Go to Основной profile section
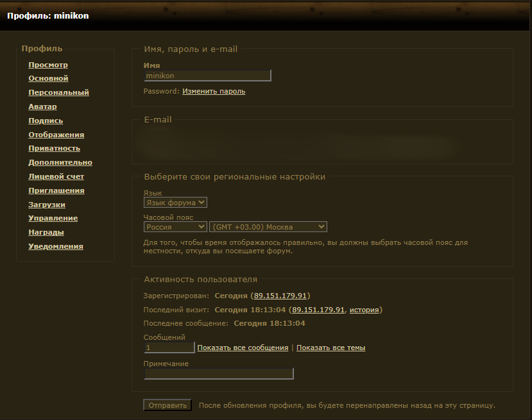 [x=48, y=78]
